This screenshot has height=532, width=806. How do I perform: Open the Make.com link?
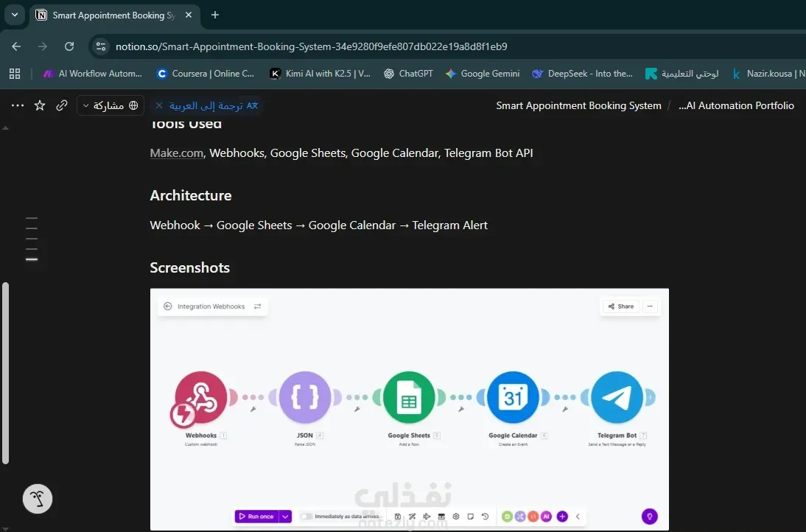pos(176,153)
